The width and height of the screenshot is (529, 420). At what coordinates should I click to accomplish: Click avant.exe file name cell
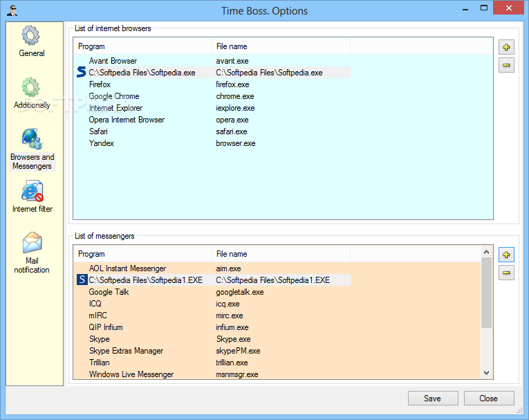click(232, 61)
